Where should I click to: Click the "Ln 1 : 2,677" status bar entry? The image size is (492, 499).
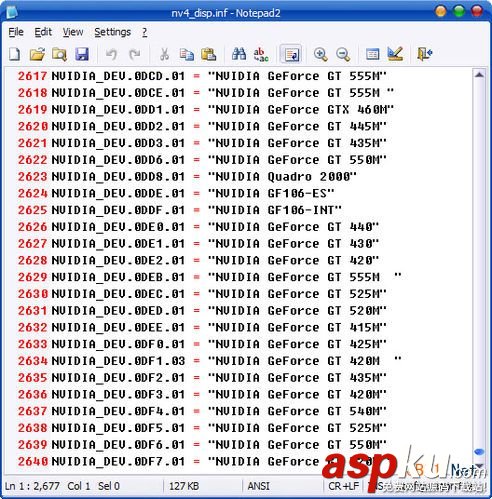click(32, 486)
